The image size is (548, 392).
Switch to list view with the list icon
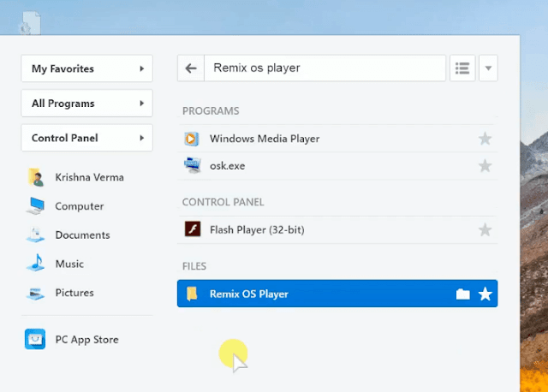click(x=462, y=68)
